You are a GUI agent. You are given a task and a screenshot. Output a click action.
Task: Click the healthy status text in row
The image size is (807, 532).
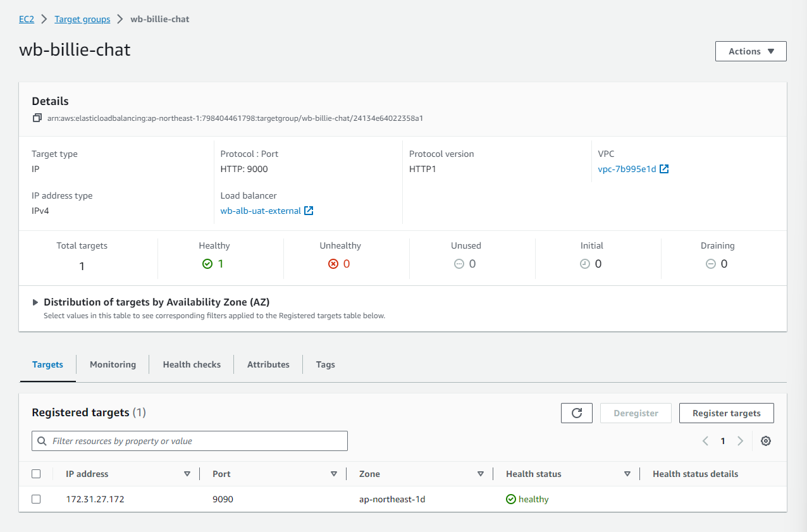(534, 499)
